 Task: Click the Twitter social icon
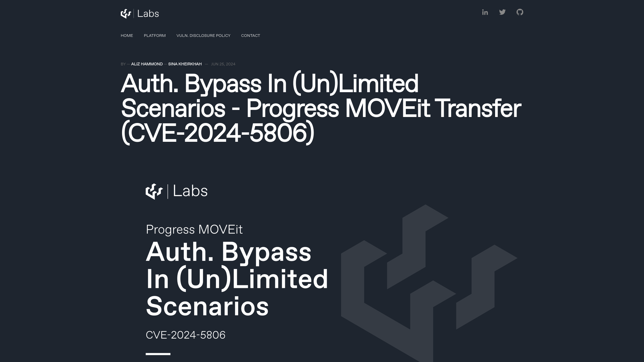tap(502, 12)
